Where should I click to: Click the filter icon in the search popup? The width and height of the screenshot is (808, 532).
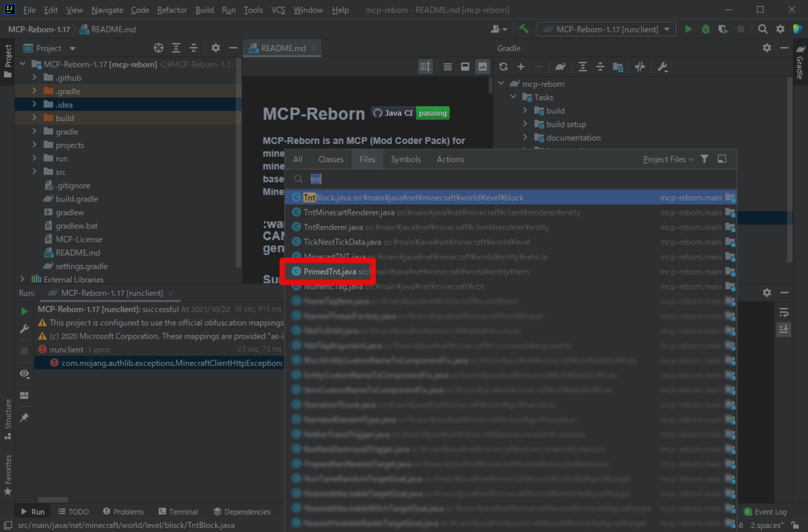click(704, 159)
